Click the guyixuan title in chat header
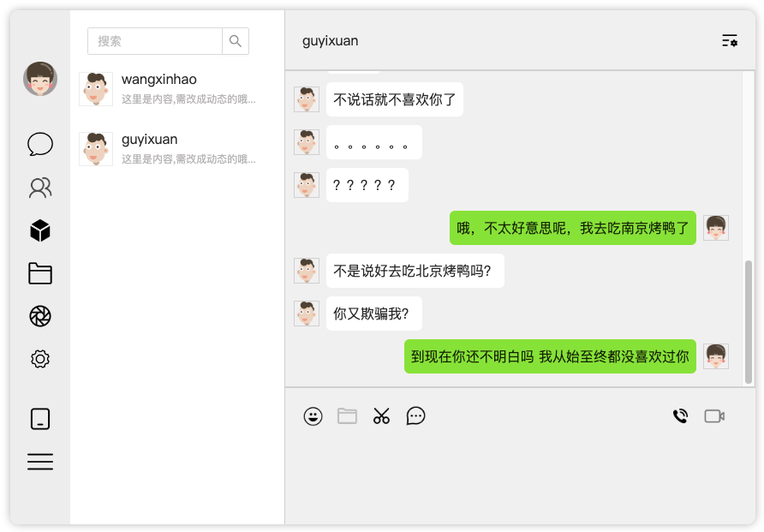Viewport: 764px width, 532px height. [x=331, y=41]
